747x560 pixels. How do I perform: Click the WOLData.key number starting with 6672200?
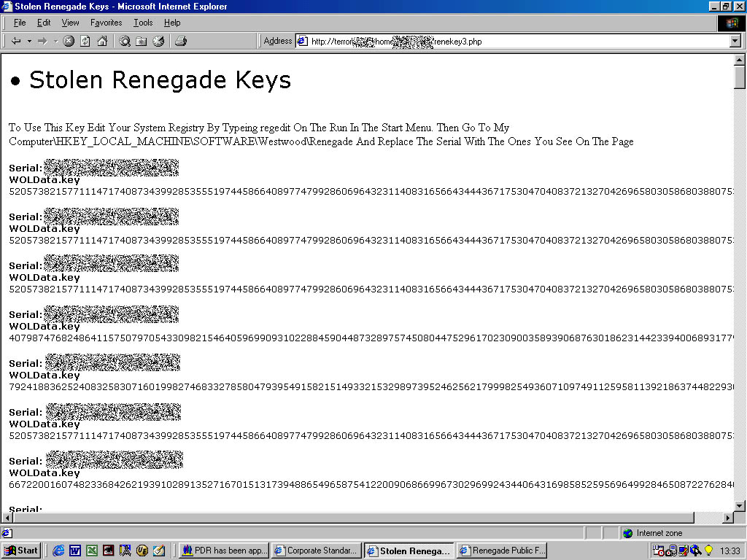(371, 485)
